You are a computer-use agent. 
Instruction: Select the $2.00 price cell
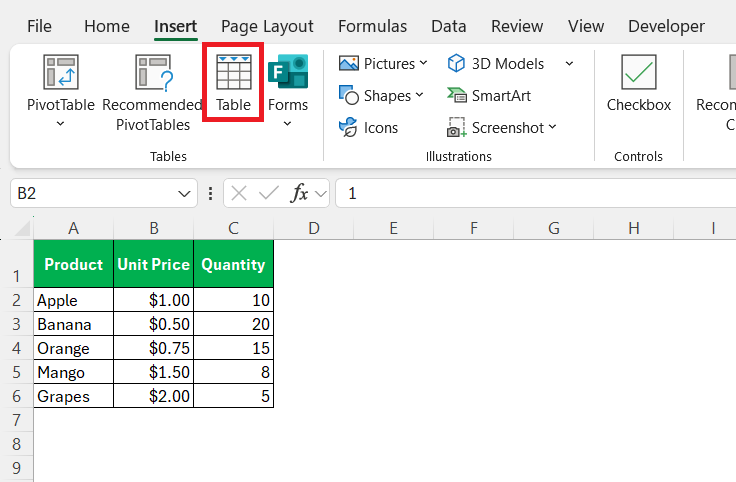click(153, 396)
